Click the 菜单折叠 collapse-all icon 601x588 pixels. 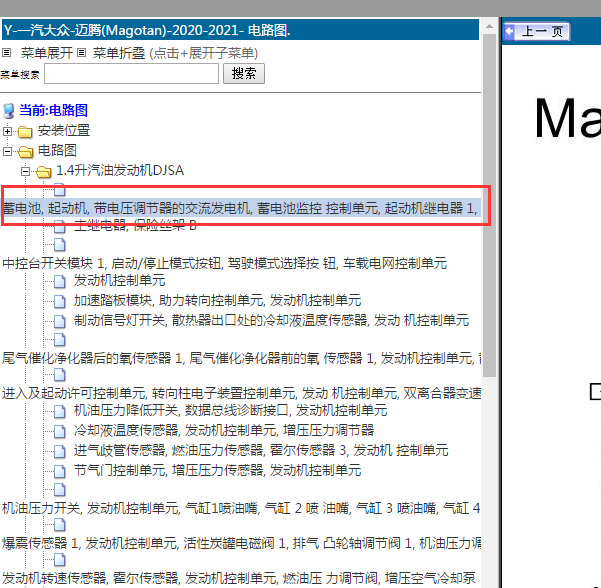click(x=81, y=53)
